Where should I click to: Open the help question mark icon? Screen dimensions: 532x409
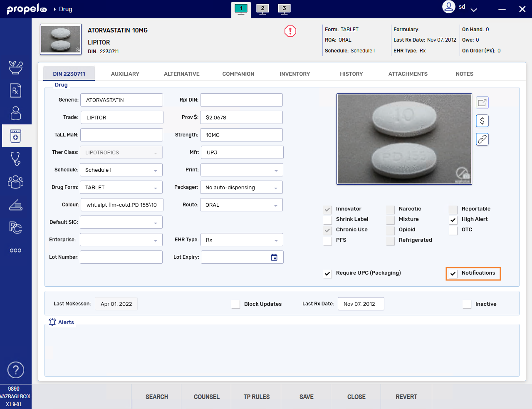pos(16,370)
